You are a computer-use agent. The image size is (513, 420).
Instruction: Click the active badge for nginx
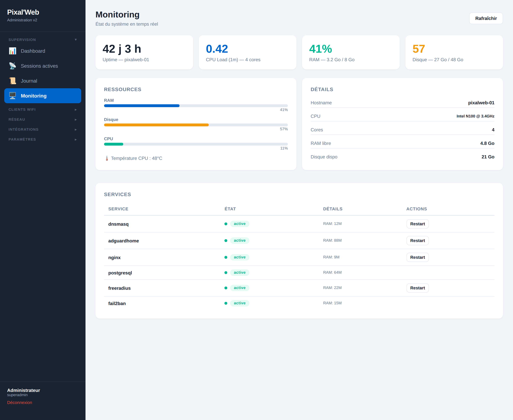(240, 257)
